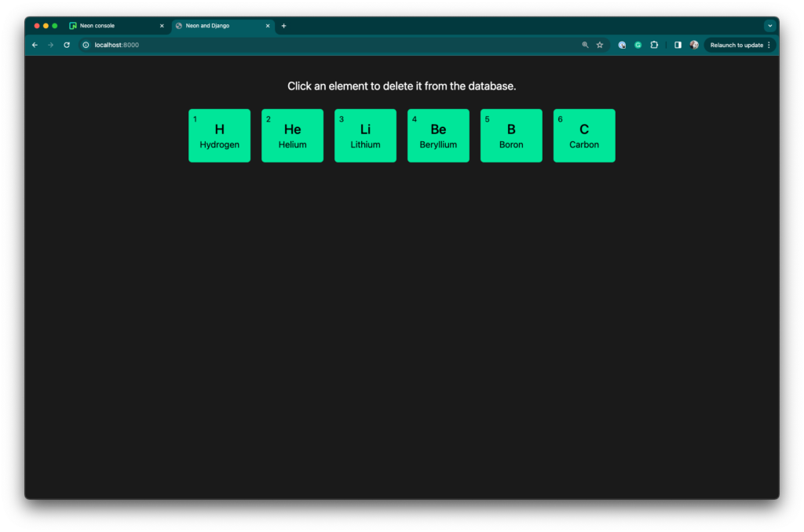Toggle the browser side panel icon

678,45
